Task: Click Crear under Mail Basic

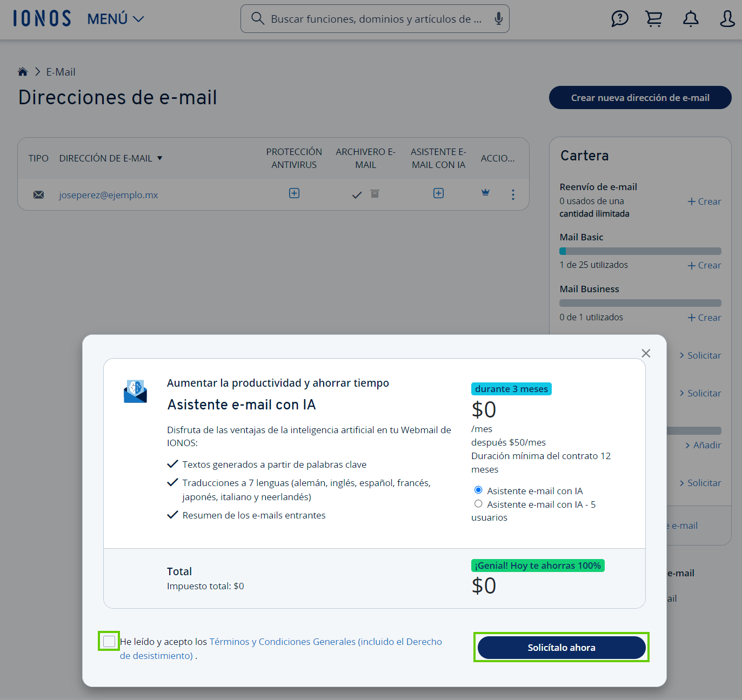Action: (x=704, y=265)
